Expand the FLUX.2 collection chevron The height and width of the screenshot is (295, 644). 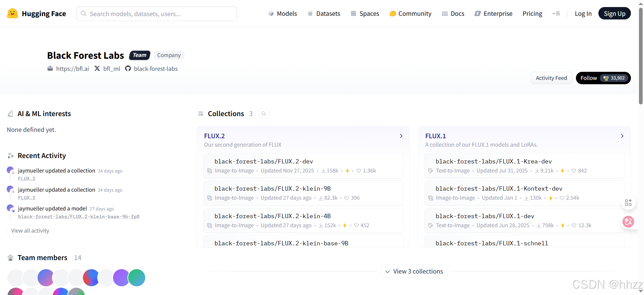[401, 136]
